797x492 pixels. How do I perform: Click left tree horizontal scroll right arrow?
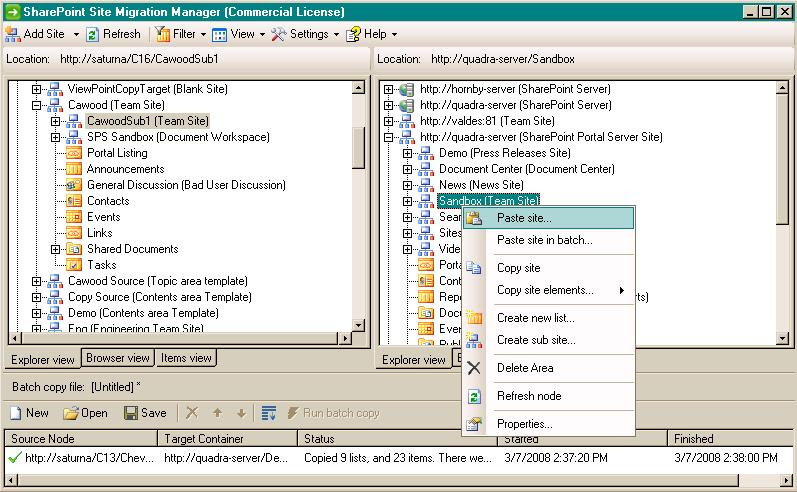click(x=346, y=338)
